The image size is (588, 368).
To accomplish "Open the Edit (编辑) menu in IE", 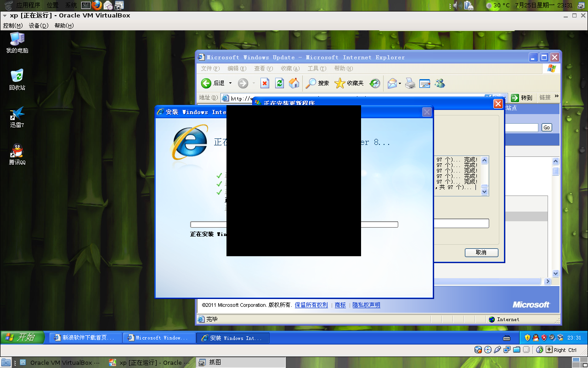I will [236, 69].
